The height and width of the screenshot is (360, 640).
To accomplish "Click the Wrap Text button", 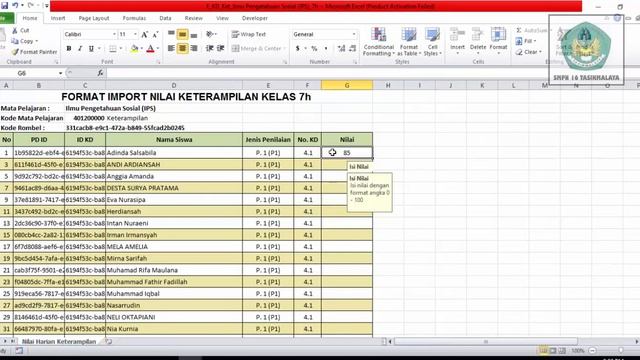I will (x=249, y=34).
